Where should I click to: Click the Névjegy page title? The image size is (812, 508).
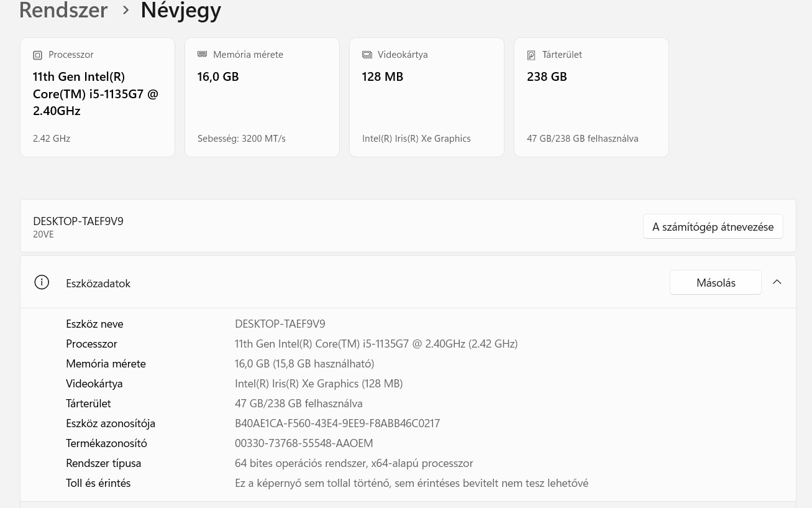click(x=181, y=11)
